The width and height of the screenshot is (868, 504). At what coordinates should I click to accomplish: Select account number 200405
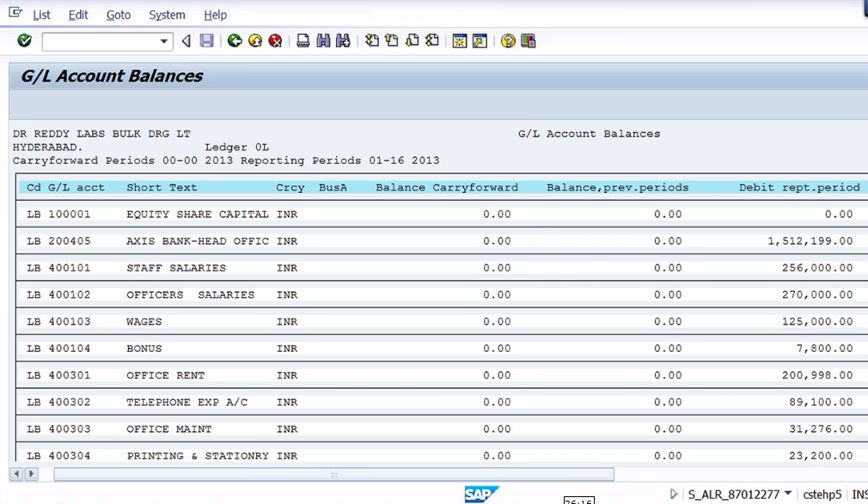tap(70, 241)
